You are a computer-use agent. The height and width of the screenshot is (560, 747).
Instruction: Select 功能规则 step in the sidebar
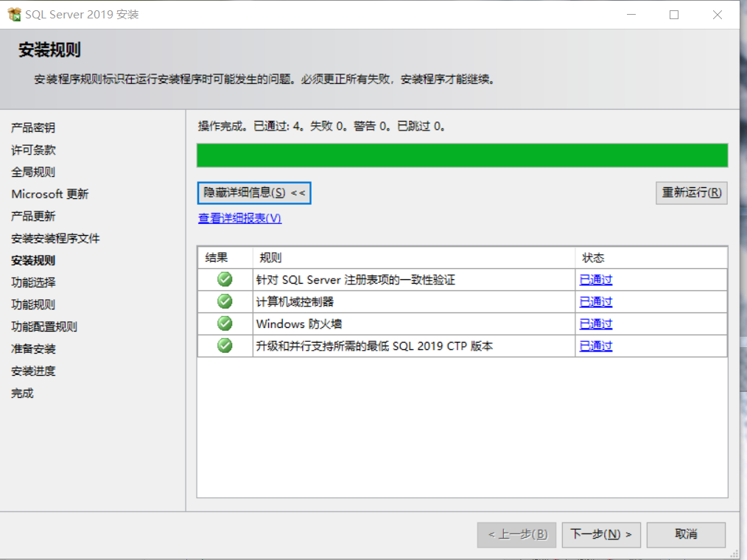coord(33,304)
